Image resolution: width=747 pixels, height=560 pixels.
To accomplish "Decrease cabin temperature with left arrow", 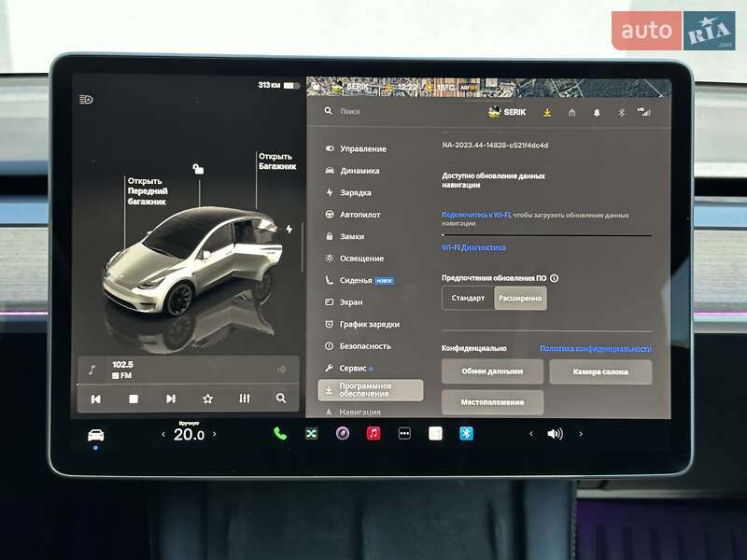I will pyautogui.click(x=163, y=434).
